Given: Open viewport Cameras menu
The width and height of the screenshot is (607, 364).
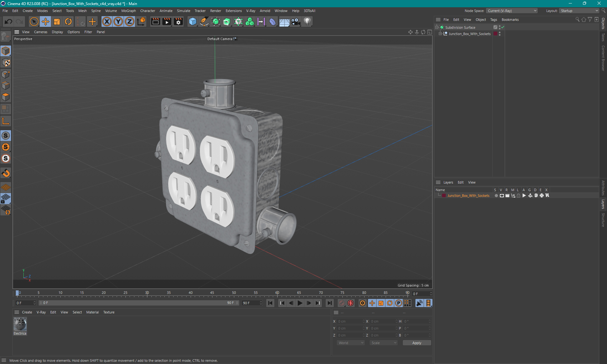Looking at the screenshot, I should (40, 32).
